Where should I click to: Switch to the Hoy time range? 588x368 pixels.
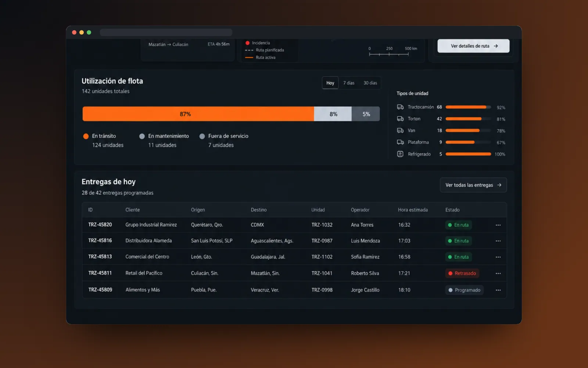click(x=330, y=83)
